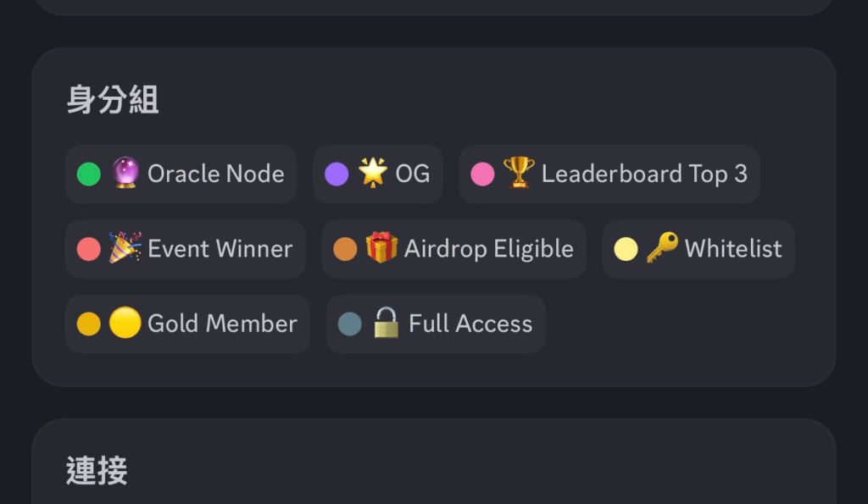Click the pale yellow dot on Whitelist
This screenshot has width=868, height=504.
tap(626, 249)
